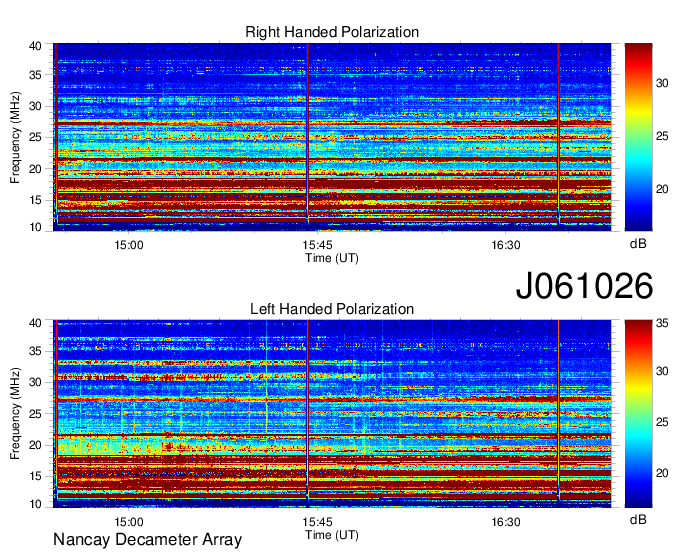Click the Left Handed Polarization title
Image resolution: width=680 pixels, height=552 pixels.
[332, 309]
